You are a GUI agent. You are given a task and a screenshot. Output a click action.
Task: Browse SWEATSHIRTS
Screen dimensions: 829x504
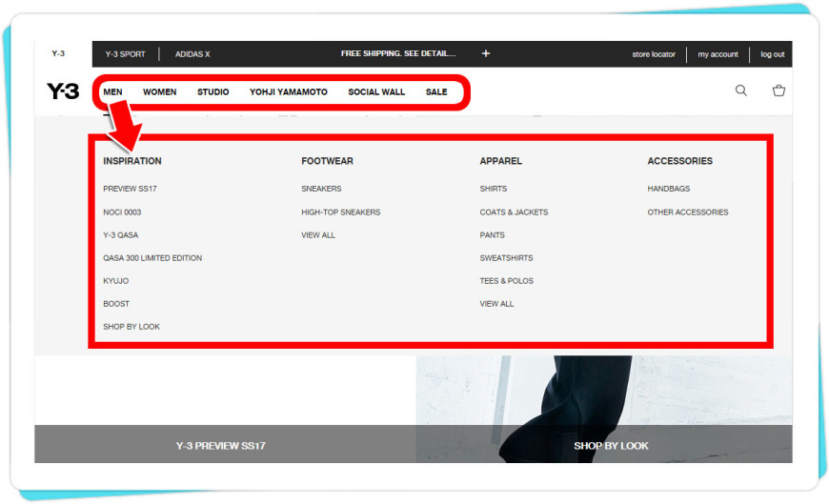pyautogui.click(x=507, y=257)
